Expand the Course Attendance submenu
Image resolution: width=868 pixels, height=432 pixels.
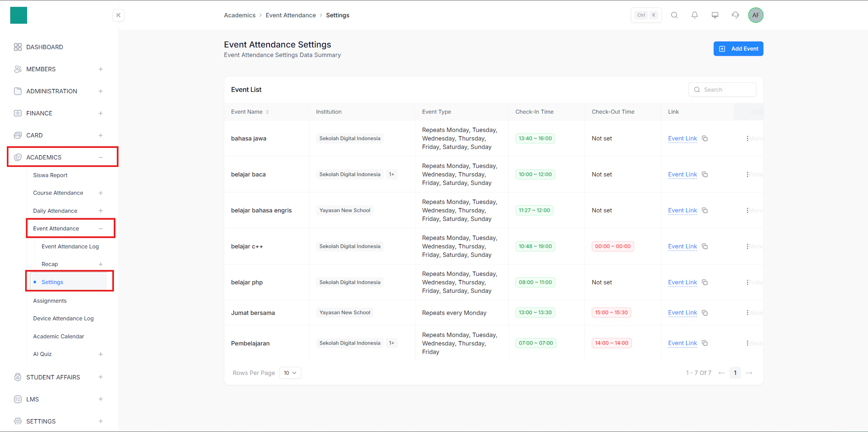100,193
